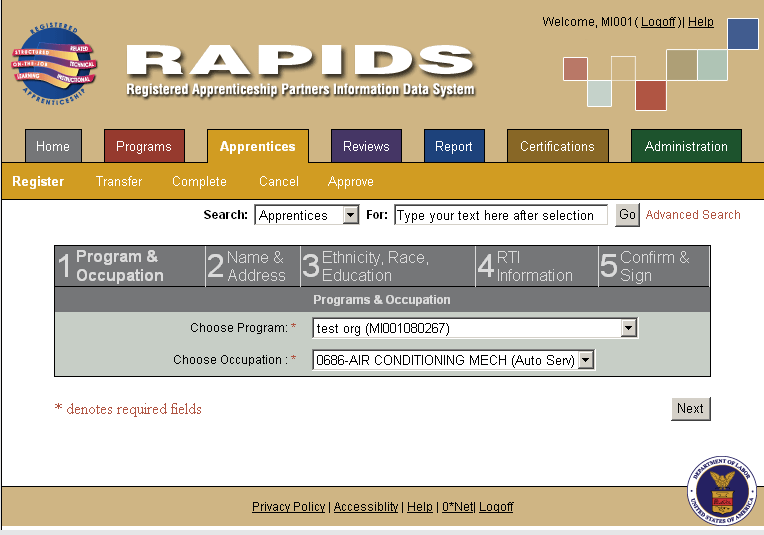Click the Logoff link in footer
The height and width of the screenshot is (535, 764).
point(496,507)
